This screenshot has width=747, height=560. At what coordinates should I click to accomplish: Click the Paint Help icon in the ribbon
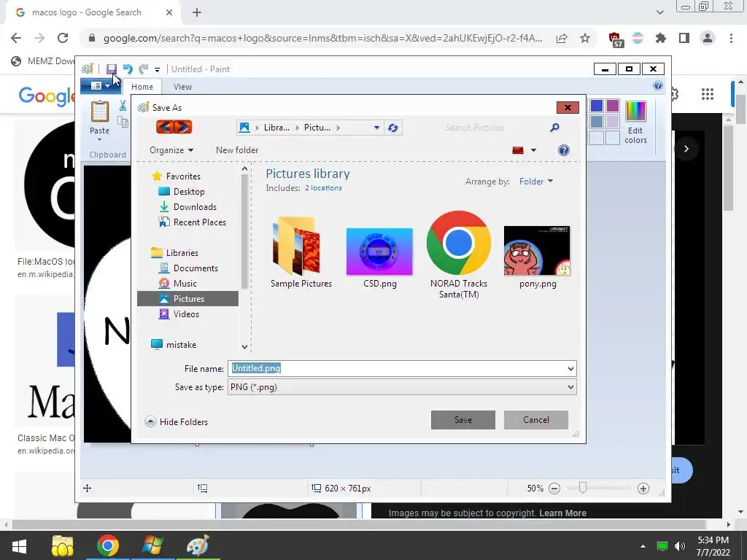[658, 85]
